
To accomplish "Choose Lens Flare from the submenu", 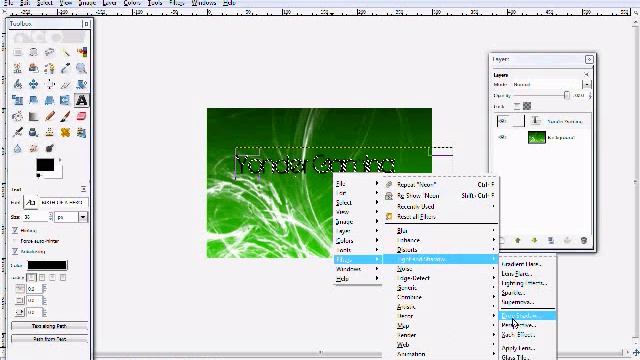I will [x=527, y=273].
